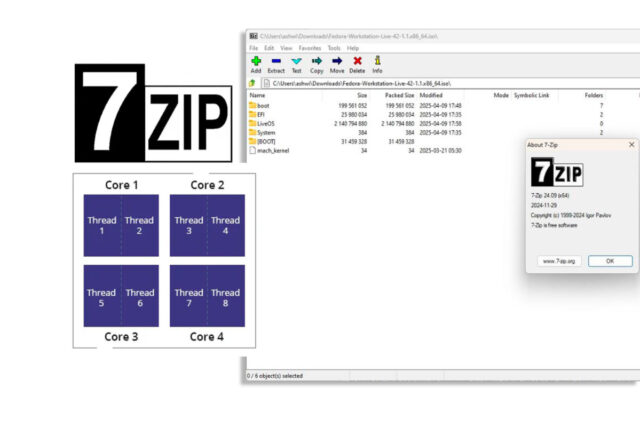This screenshot has height=427, width=640.
Task: Click the Move toolbar icon
Action: pyautogui.click(x=337, y=61)
